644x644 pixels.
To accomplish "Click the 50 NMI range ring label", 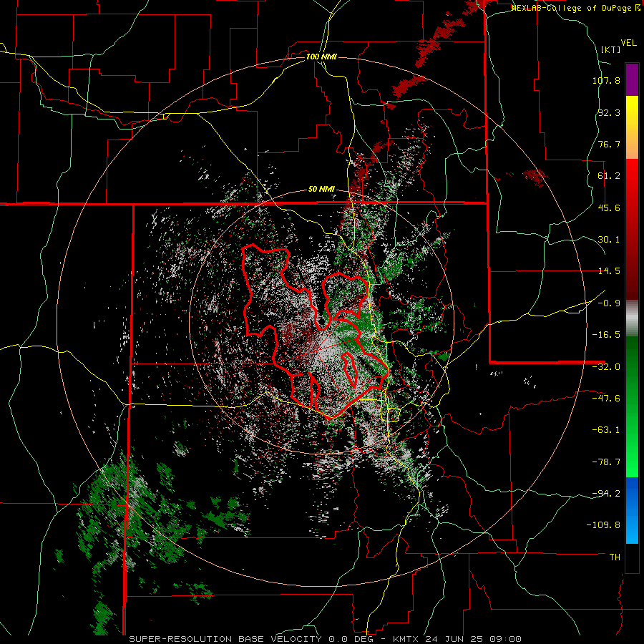I will point(321,190).
